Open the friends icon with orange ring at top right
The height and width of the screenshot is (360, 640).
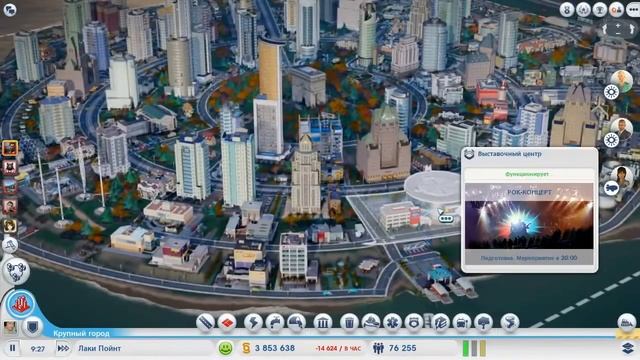pyautogui.click(x=616, y=9)
